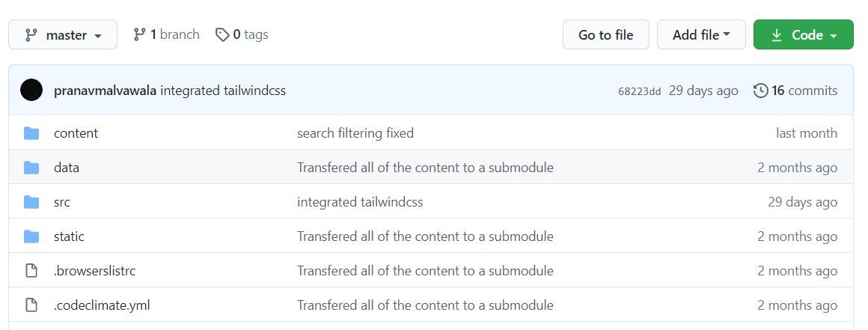Viewport: 868px width, 330px height.
Task: Open the green Code dropdown
Action: (x=803, y=35)
